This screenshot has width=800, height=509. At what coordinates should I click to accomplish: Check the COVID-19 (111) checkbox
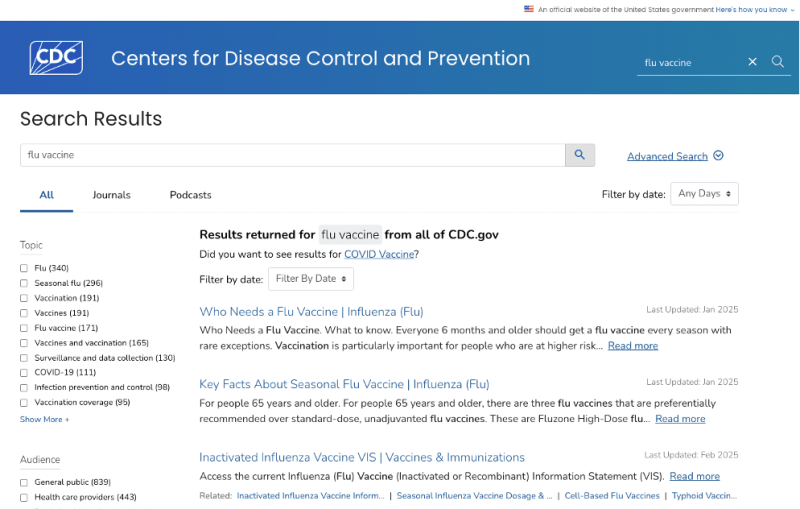click(24, 373)
